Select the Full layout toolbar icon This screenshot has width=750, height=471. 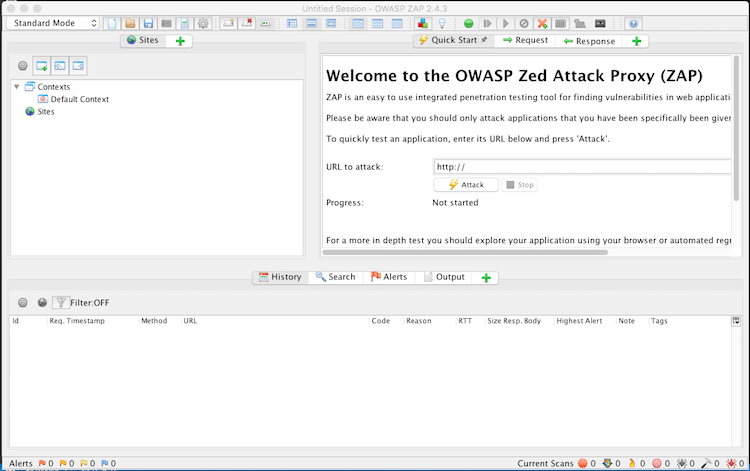(x=331, y=23)
